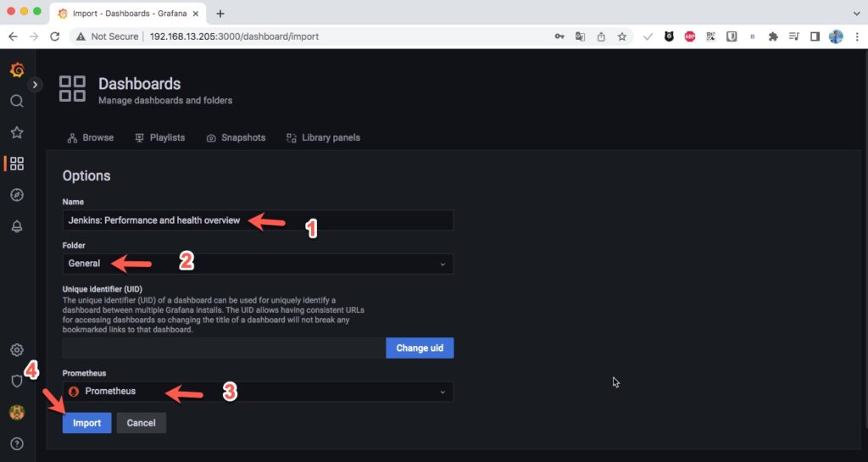868x462 pixels.
Task: Expand the Grafana sidebar menu
Action: click(35, 85)
